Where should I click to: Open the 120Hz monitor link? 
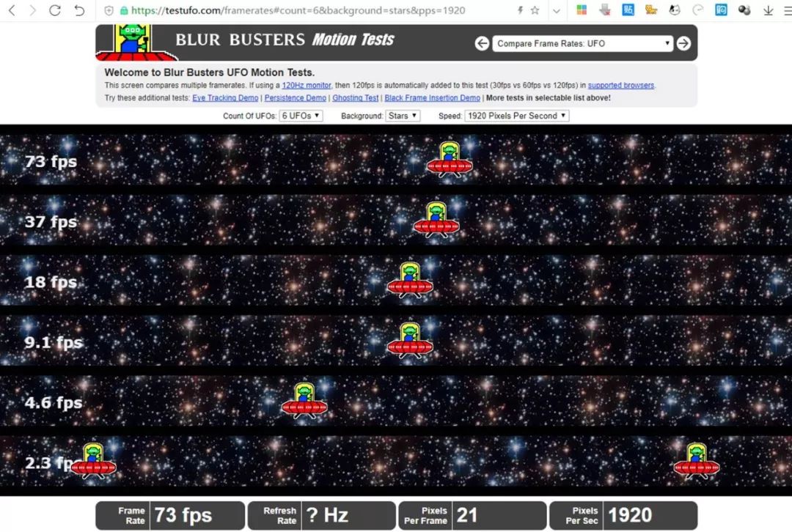pyautogui.click(x=306, y=85)
